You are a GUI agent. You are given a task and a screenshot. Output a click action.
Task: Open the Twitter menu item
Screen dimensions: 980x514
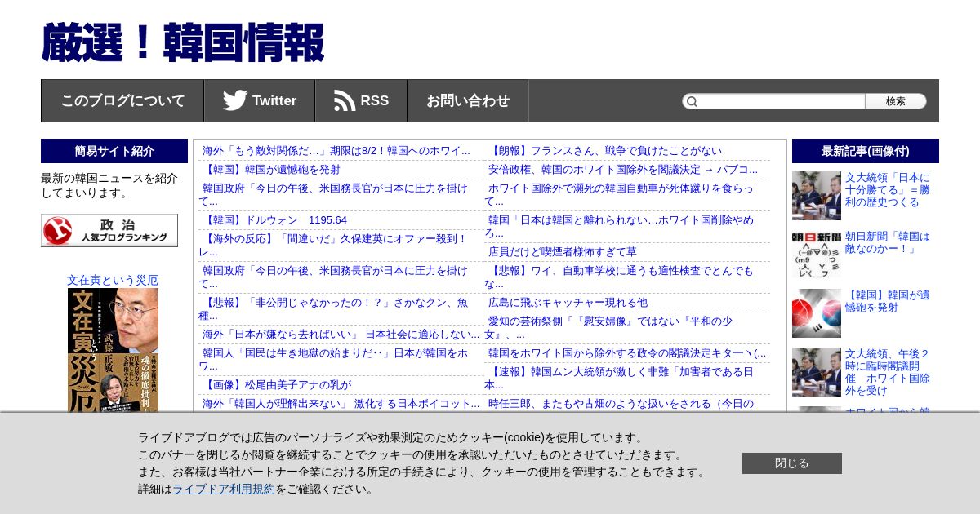pyautogui.click(x=260, y=101)
